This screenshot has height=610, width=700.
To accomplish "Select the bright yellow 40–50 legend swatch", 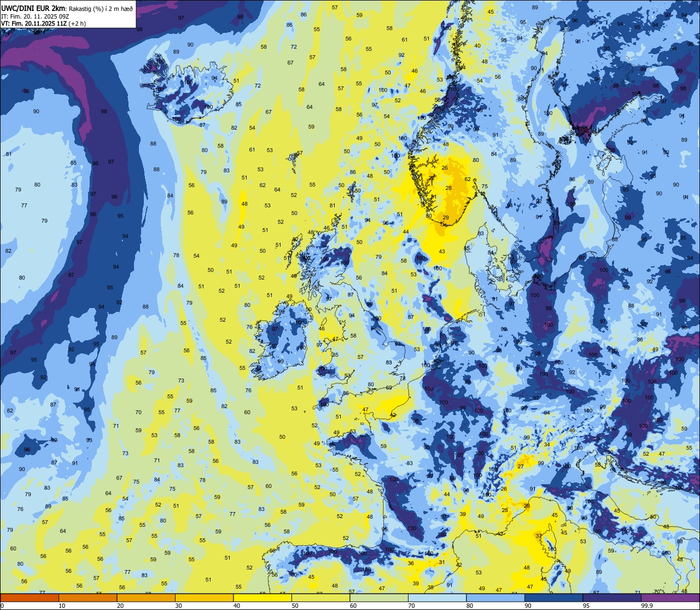I will [262, 597].
